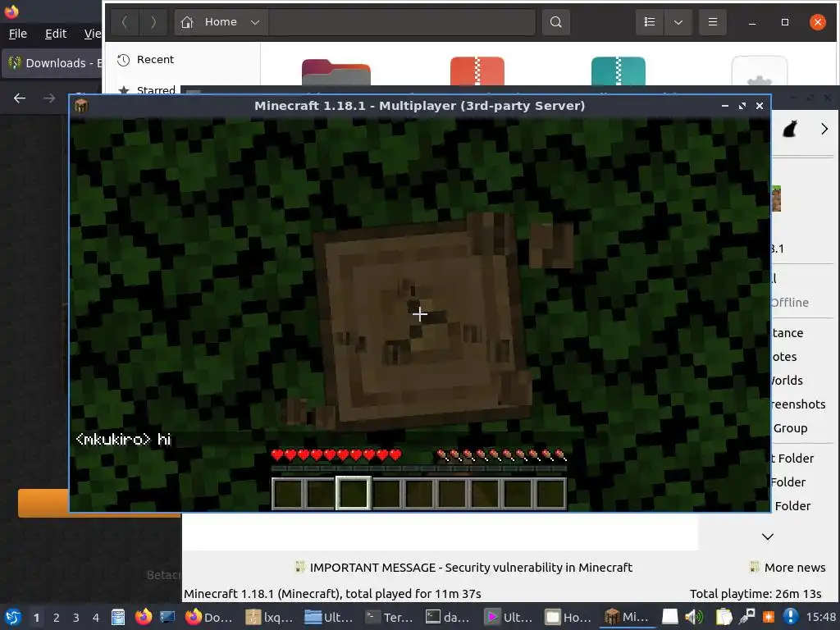The height and width of the screenshot is (630, 840).
Task: Switch to the 'Ter...' terminal taskbar item
Action: [390, 617]
